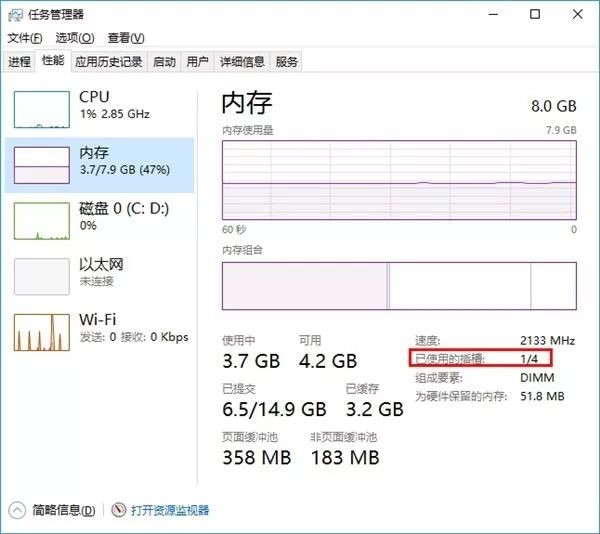
Task: Open the 打开资源监视器 link
Action: (170, 510)
